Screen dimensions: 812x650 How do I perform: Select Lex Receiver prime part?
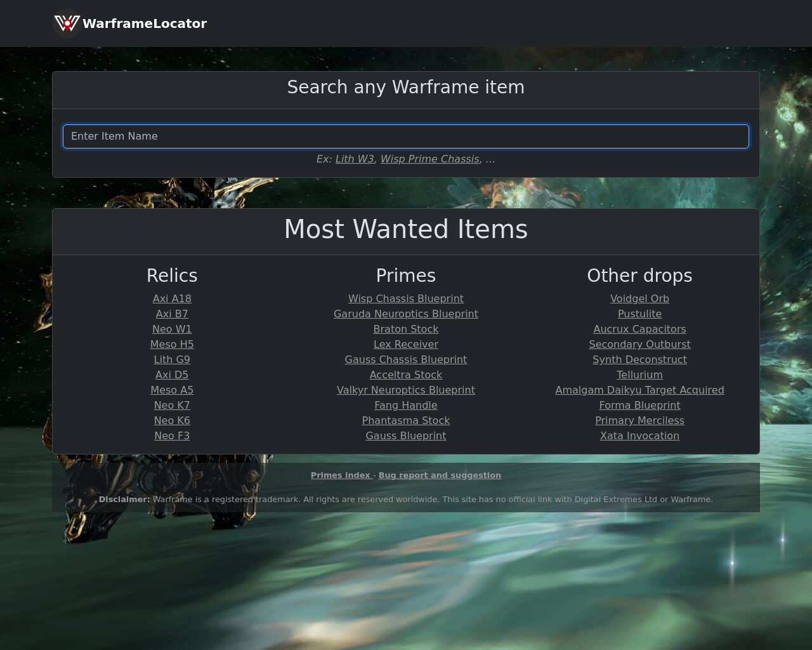406,345
